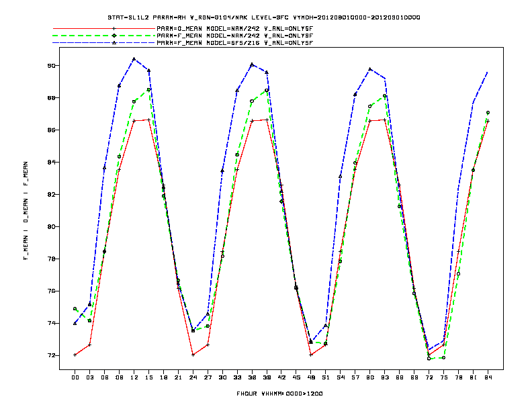The width and height of the screenshot is (532, 411).
Task: Select the red O_MEAN MODEL=NAM/242 legend label
Action: pyautogui.click(x=235, y=29)
